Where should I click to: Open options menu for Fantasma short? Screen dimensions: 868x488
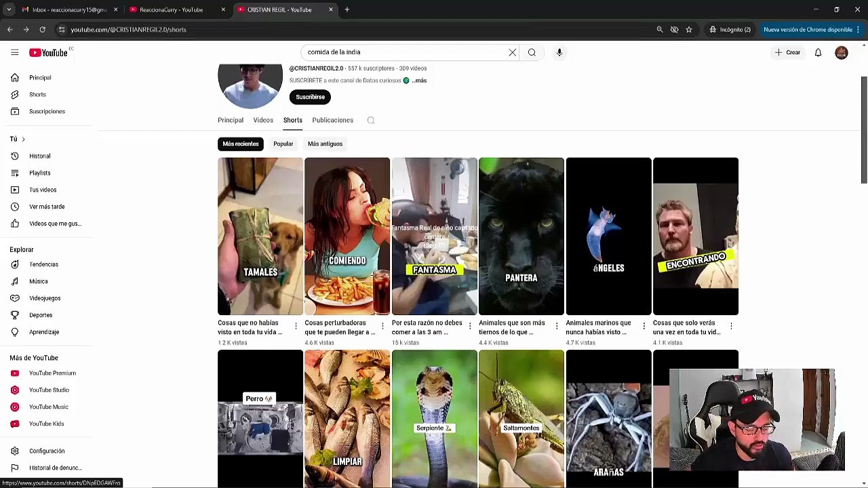470,327
